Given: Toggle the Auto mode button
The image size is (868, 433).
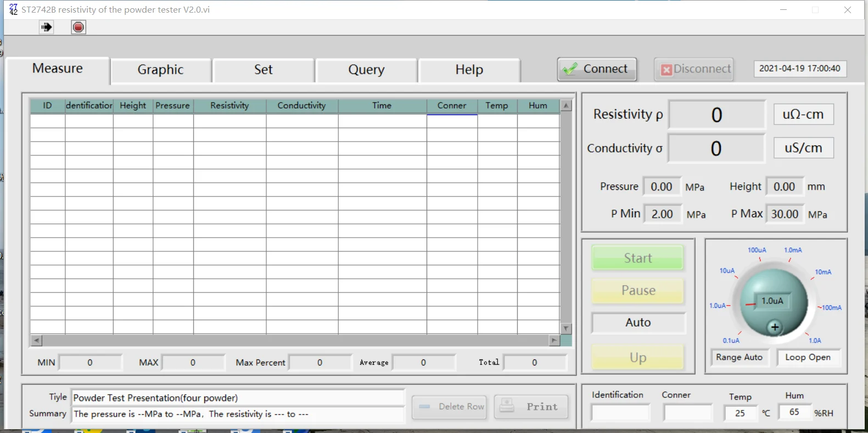Looking at the screenshot, I should (639, 323).
